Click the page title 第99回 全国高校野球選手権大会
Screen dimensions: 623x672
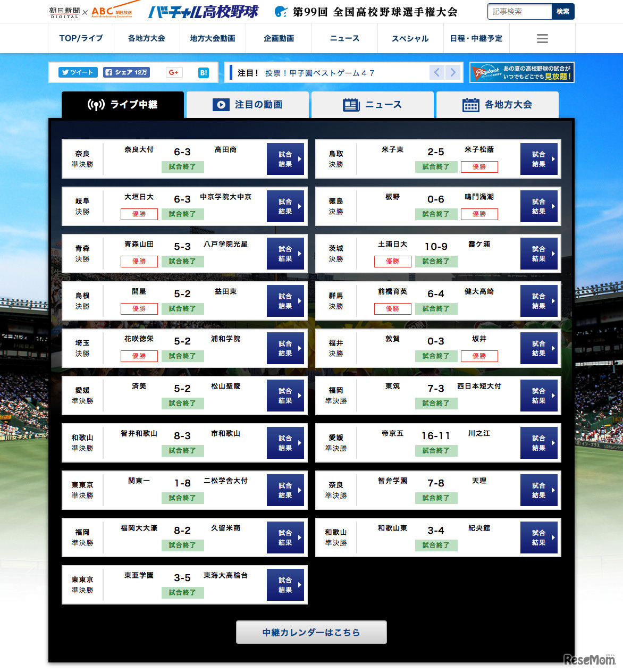click(375, 12)
